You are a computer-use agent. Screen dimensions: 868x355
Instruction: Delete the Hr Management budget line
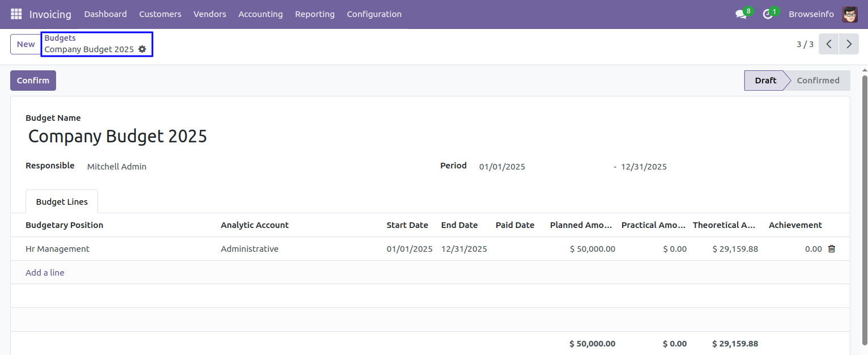click(x=831, y=249)
